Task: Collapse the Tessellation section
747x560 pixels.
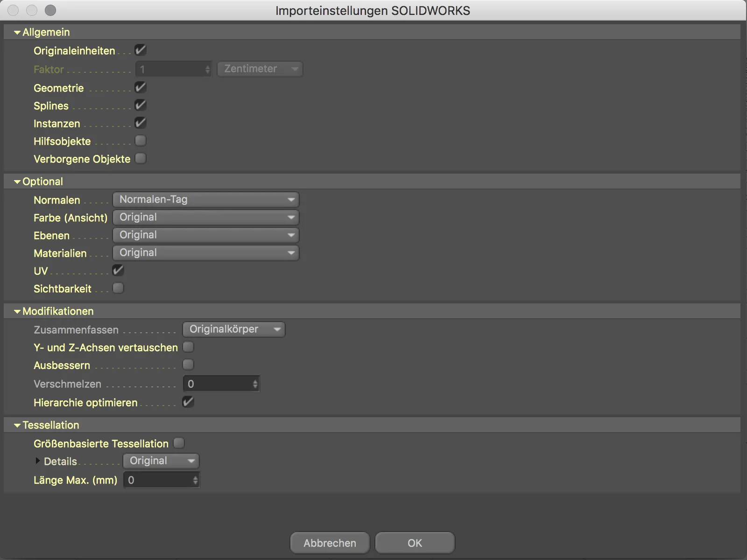Action: coord(17,426)
